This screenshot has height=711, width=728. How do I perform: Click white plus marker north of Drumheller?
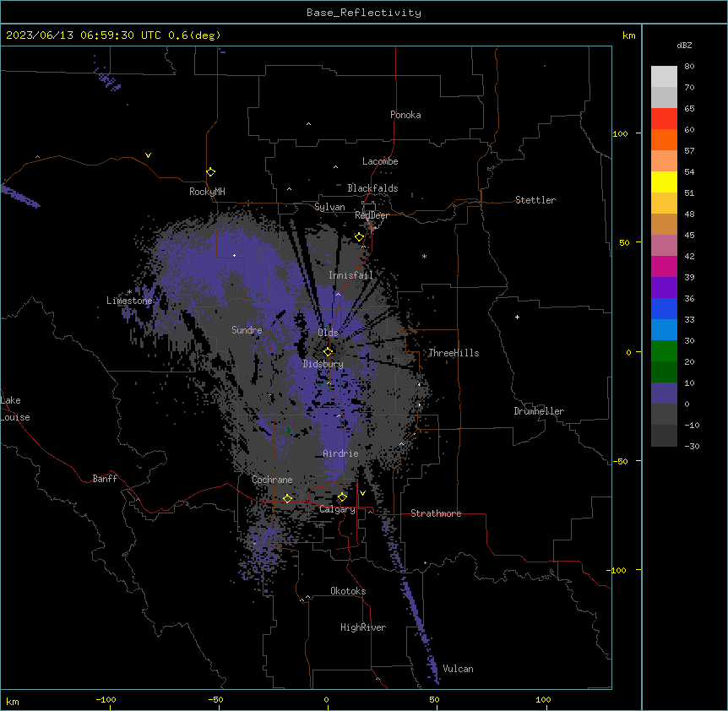tap(517, 317)
